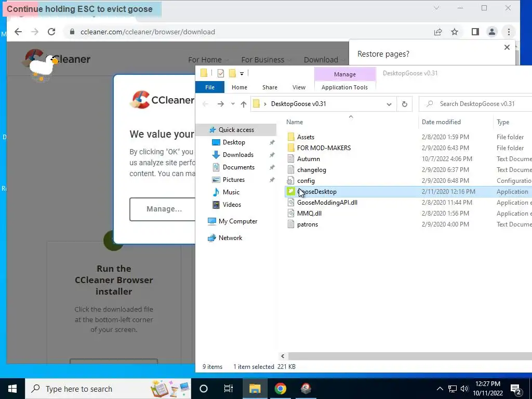Image resolution: width=532 pixels, height=399 pixels.
Task: Click the Manage contextual tab header
Action: pyautogui.click(x=345, y=74)
